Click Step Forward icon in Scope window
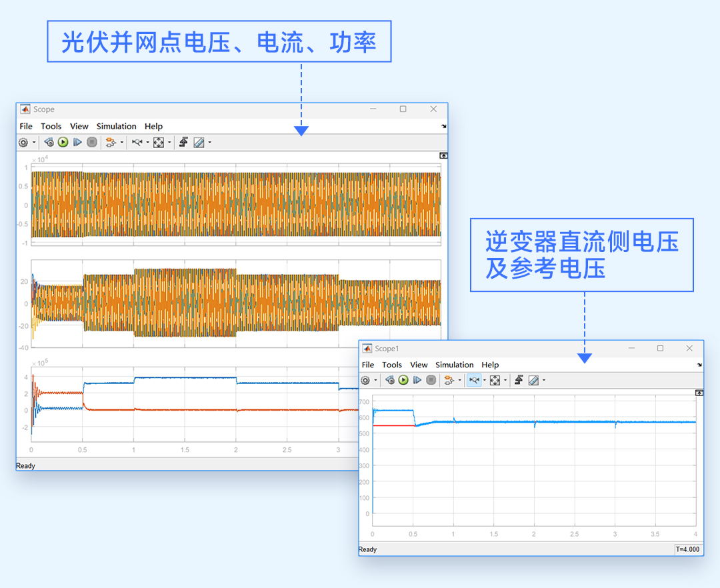This screenshot has width=720, height=588. coord(77,142)
